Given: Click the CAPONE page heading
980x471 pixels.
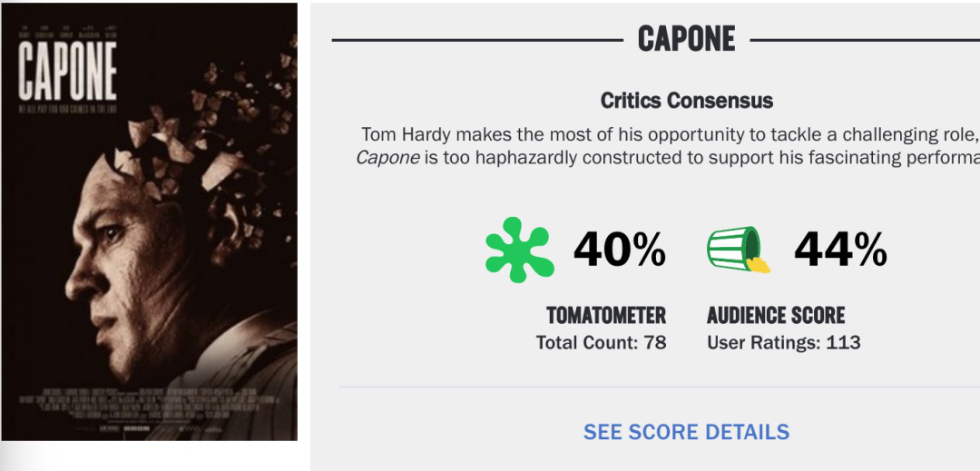Looking at the screenshot, I should 686,40.
